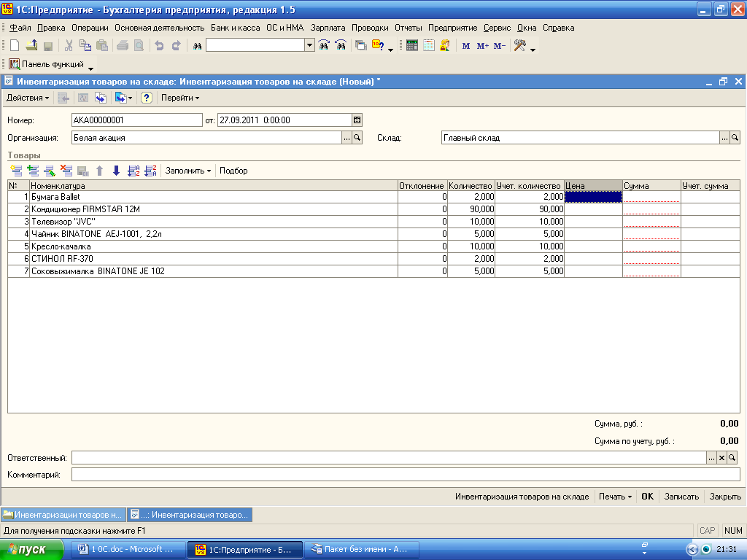Click the create-based-on document icon
The image size is (747, 560).
click(x=101, y=98)
